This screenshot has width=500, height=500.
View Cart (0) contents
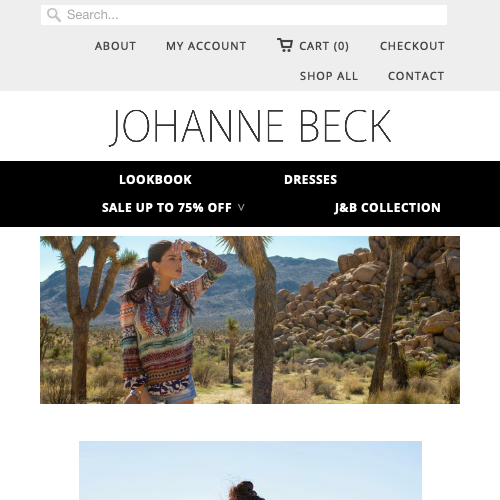tap(324, 46)
